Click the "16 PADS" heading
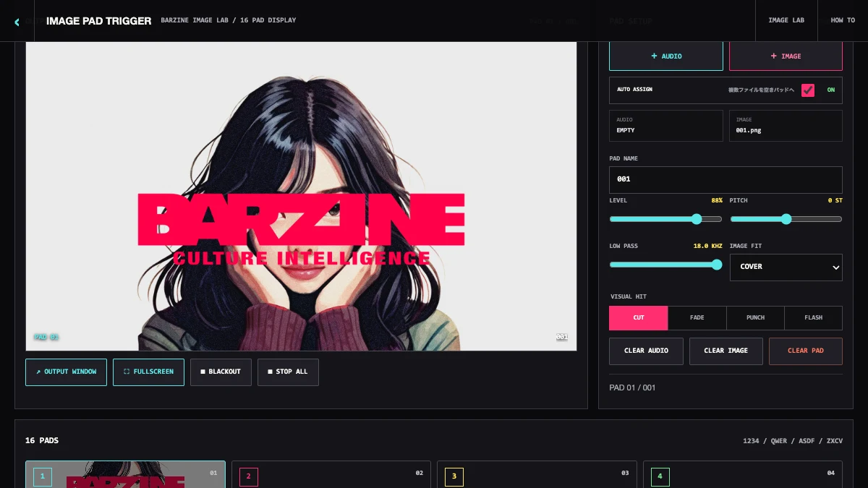Viewport: 868px width, 488px height. click(x=42, y=440)
